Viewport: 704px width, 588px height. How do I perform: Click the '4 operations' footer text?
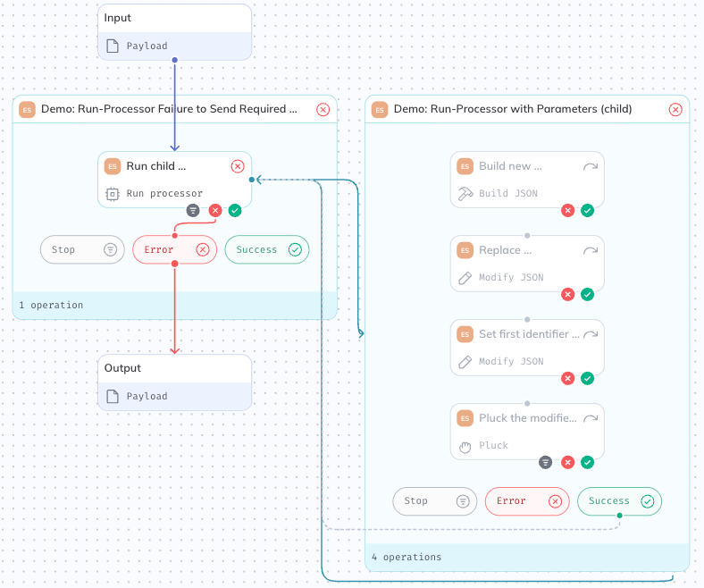point(406,557)
